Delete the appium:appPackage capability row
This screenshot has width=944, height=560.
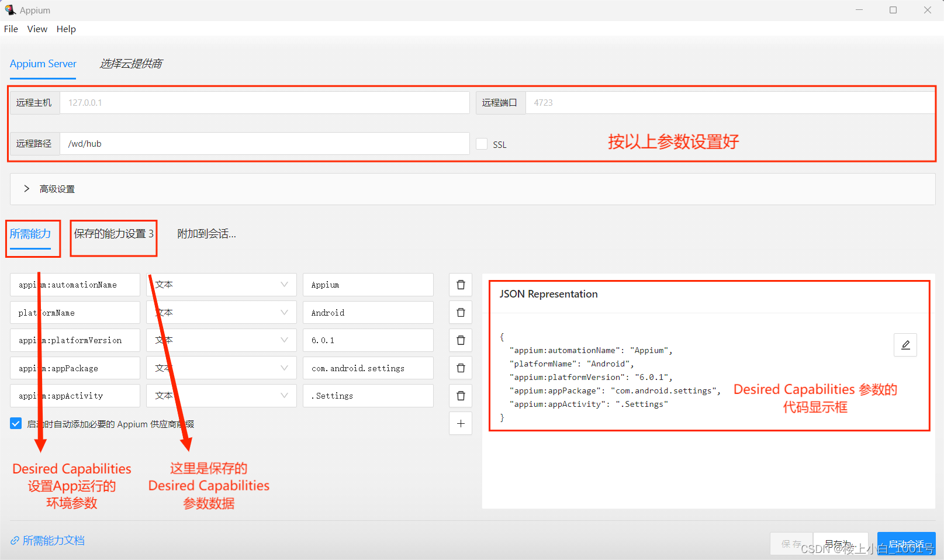[461, 368]
